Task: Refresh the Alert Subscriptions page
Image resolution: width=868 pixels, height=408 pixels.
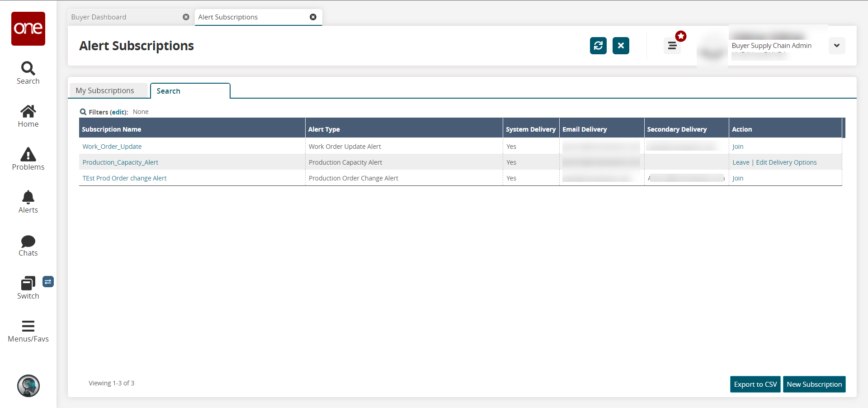Action: [598, 46]
